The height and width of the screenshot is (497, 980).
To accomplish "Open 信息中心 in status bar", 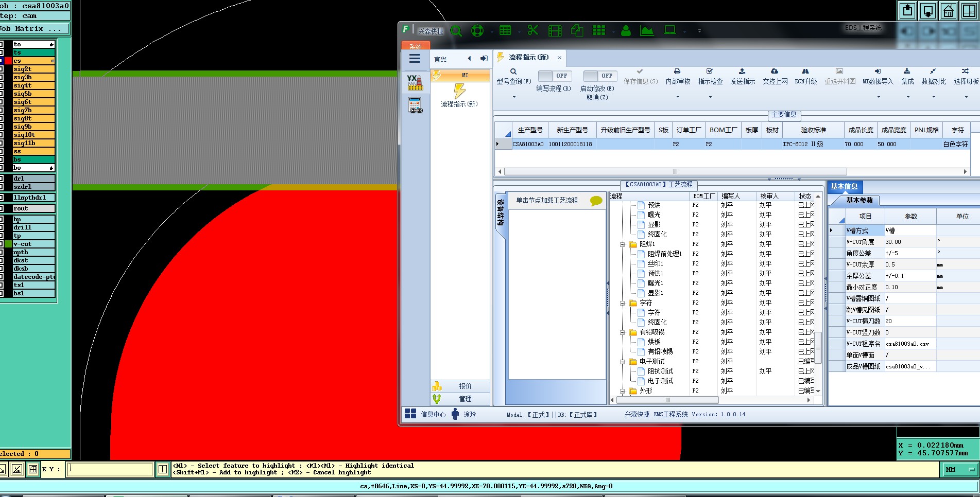I will (x=425, y=414).
